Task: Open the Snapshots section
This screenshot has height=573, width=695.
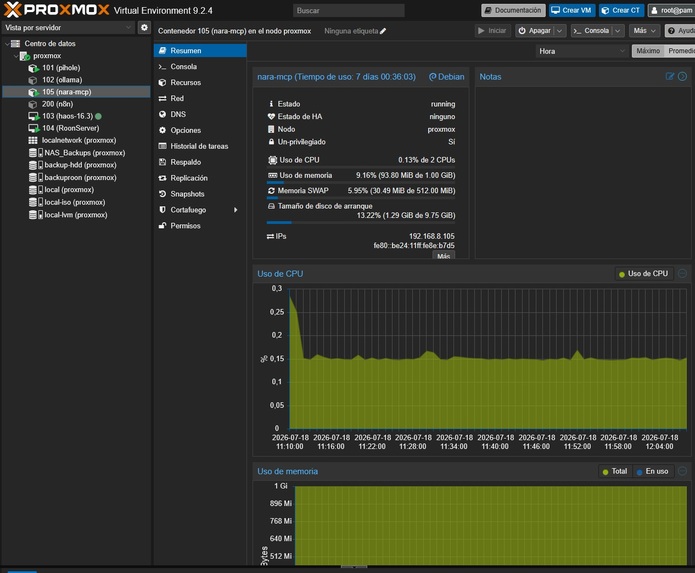Action: pos(200,194)
